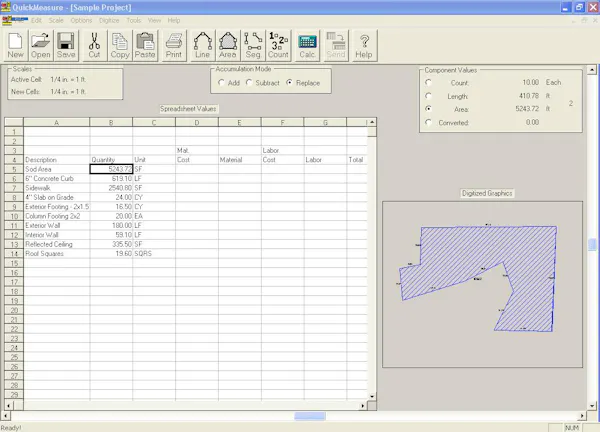
Task: Open the Calc. calculator tool
Action: pyautogui.click(x=307, y=46)
